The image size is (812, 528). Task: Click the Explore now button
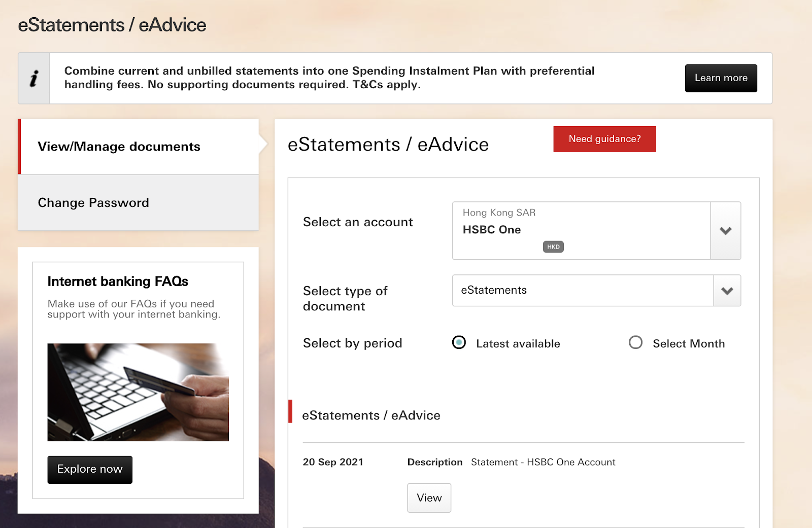(90, 470)
